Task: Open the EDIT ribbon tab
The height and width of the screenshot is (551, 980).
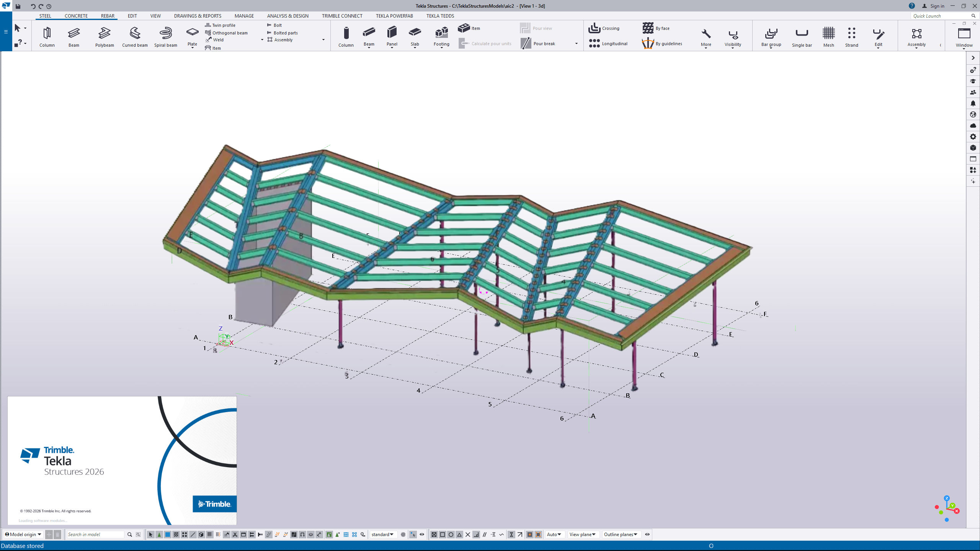Action: [x=132, y=16]
